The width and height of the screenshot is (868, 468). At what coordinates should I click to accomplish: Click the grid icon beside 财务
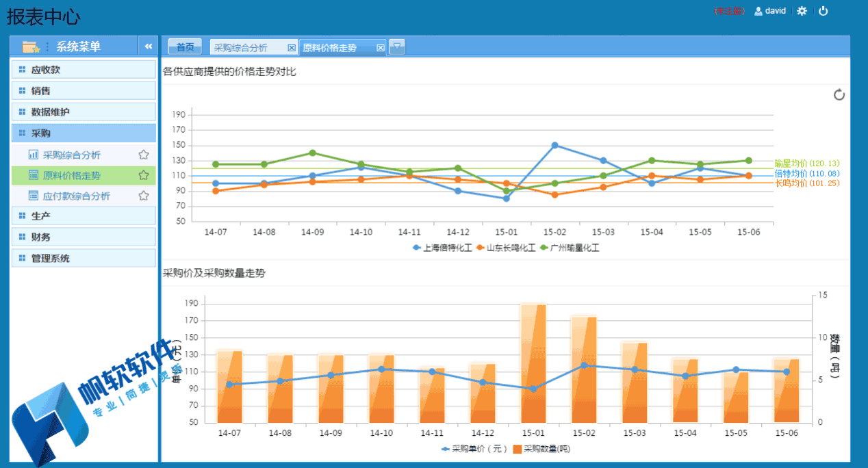click(22, 237)
